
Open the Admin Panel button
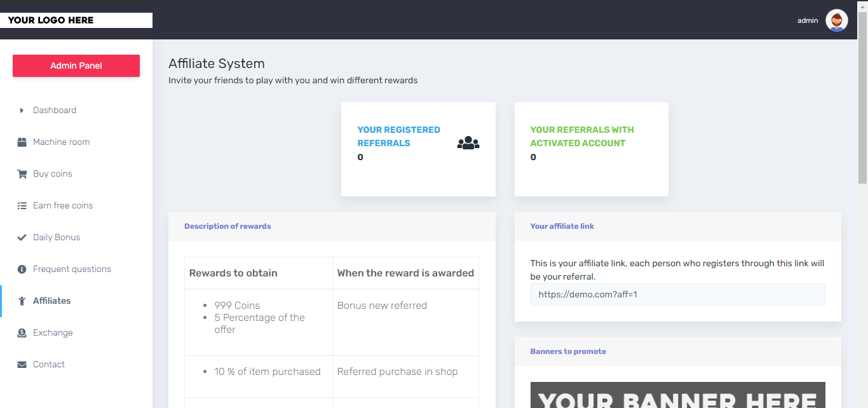[76, 65]
